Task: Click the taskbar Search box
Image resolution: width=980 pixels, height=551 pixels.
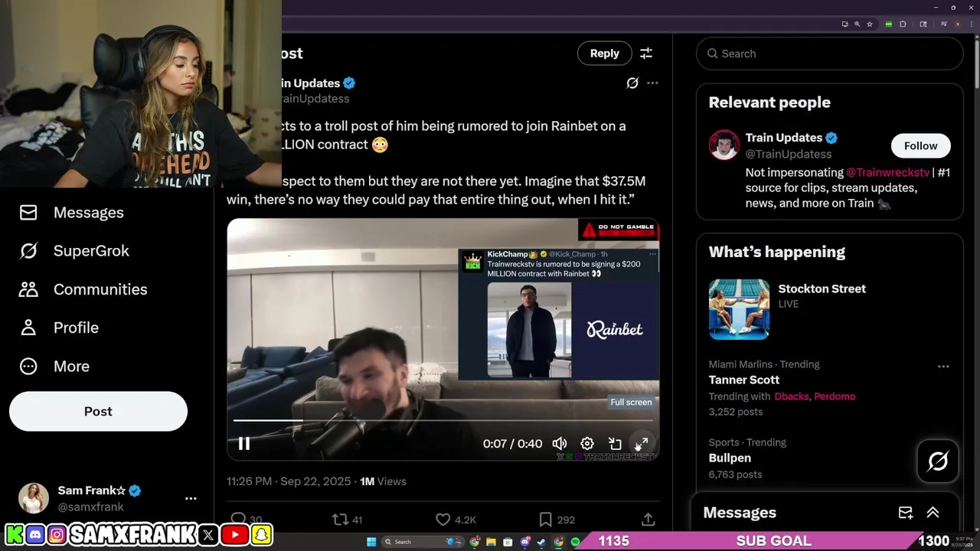Action: (x=423, y=542)
